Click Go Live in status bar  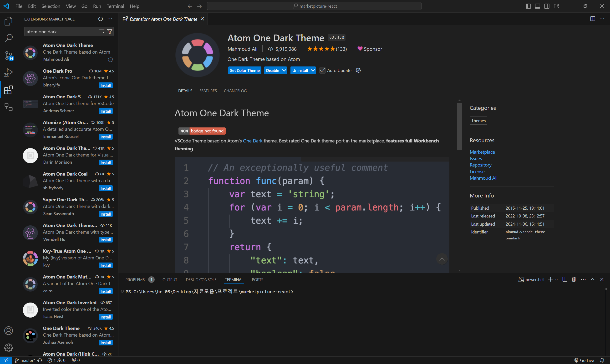(x=584, y=360)
